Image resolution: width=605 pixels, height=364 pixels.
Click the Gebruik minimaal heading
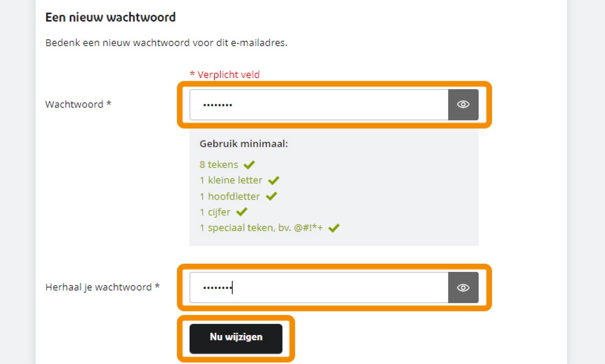click(244, 144)
